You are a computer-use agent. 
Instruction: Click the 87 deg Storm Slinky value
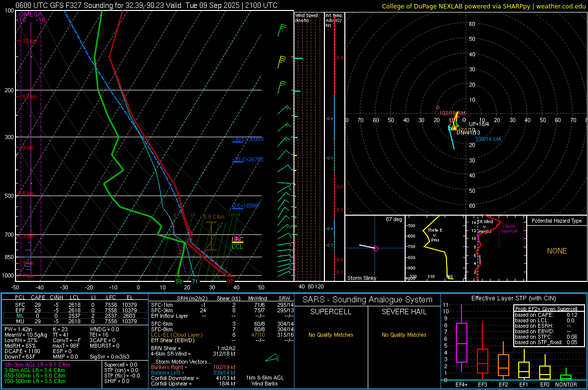click(x=394, y=219)
